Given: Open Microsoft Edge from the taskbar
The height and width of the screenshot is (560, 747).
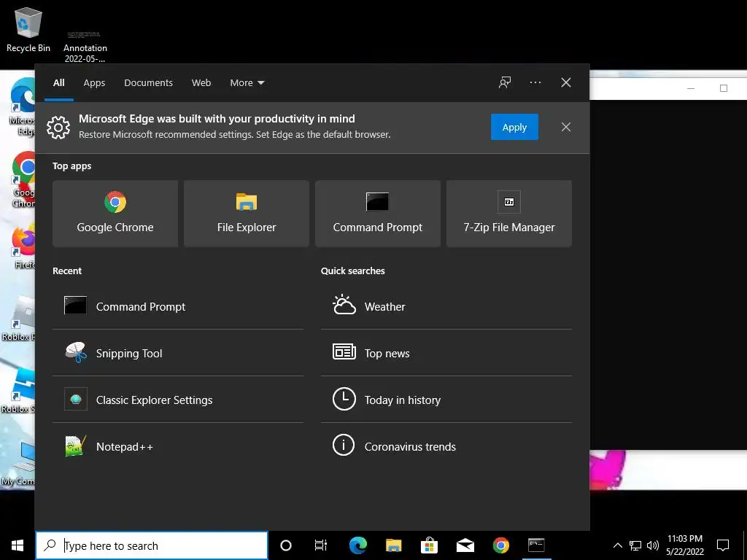Looking at the screenshot, I should click(x=357, y=545).
